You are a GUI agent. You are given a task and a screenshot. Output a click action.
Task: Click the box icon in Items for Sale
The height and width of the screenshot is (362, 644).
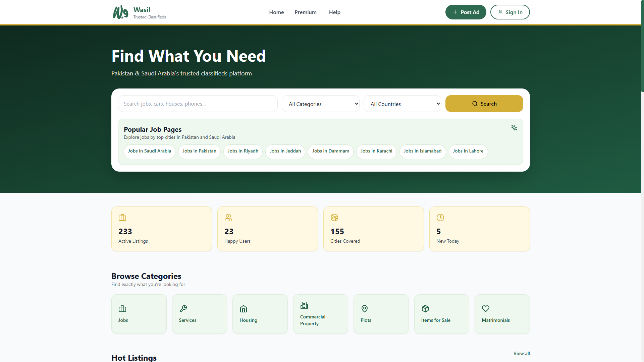[425, 309]
